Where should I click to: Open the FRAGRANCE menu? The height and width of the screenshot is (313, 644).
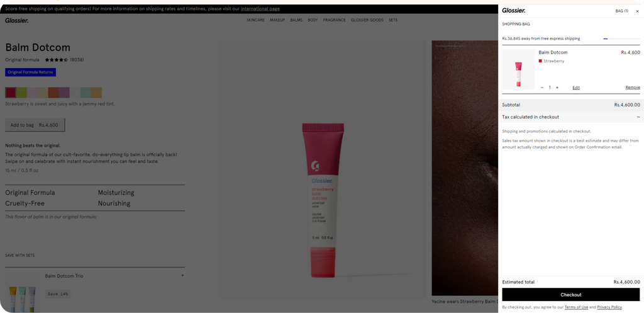tap(335, 20)
